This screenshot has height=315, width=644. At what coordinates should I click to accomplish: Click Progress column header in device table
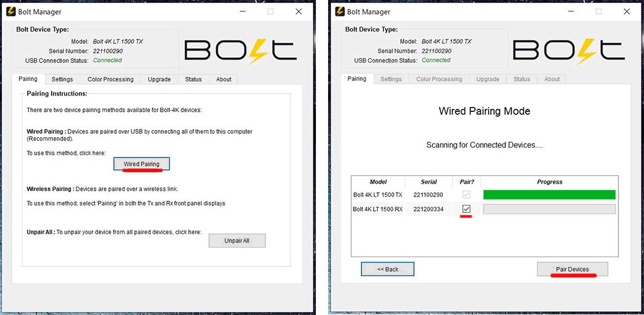point(550,182)
